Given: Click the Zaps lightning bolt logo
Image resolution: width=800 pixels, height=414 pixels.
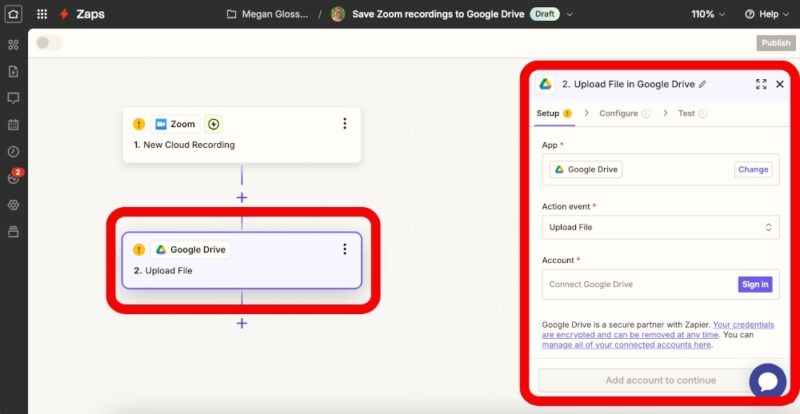Looking at the screenshot, I should pos(64,14).
